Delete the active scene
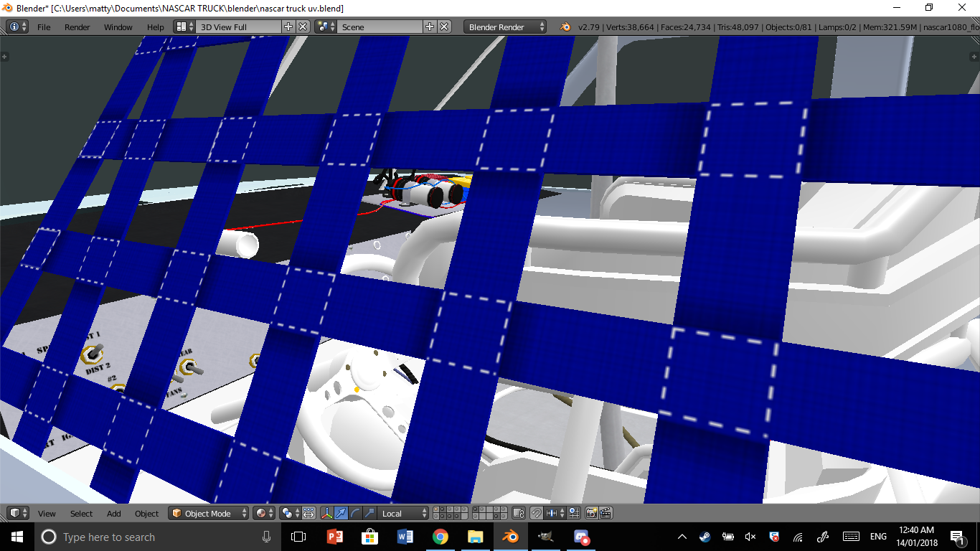980x551 pixels. (444, 27)
